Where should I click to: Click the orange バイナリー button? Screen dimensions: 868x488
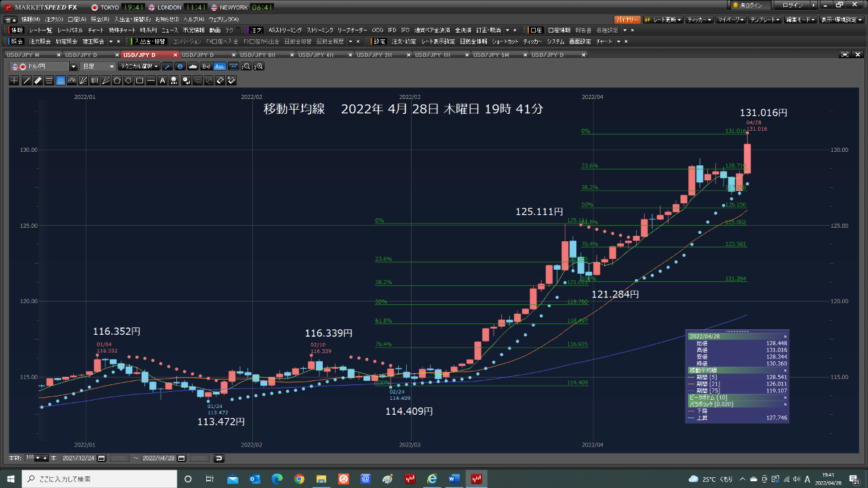click(627, 20)
